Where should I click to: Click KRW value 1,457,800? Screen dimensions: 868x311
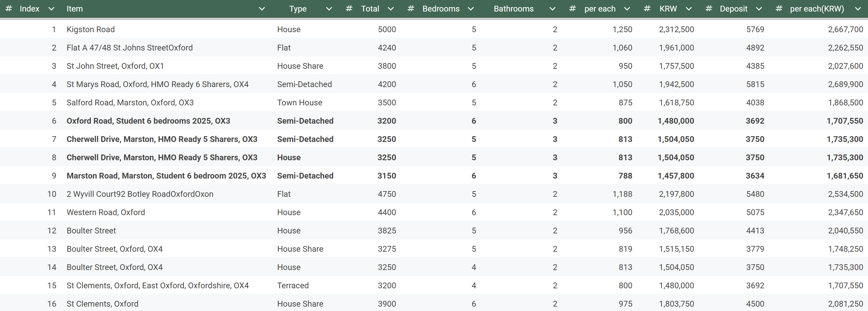676,176
